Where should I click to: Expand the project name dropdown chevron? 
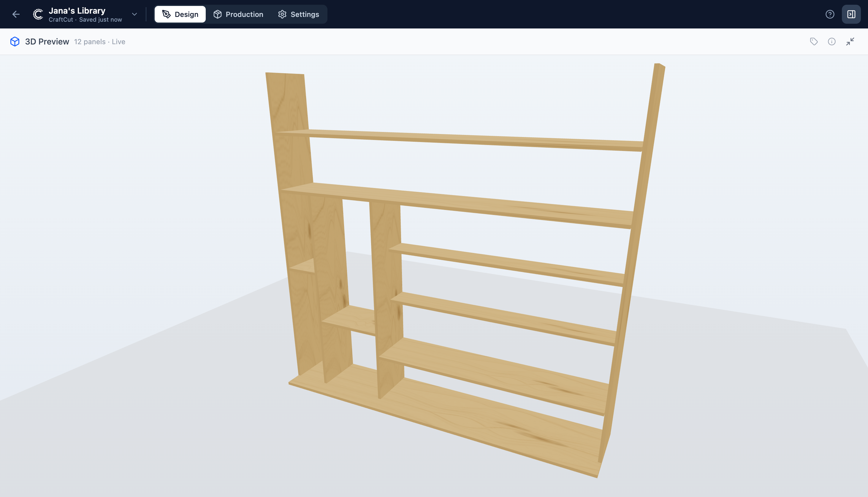(x=134, y=14)
